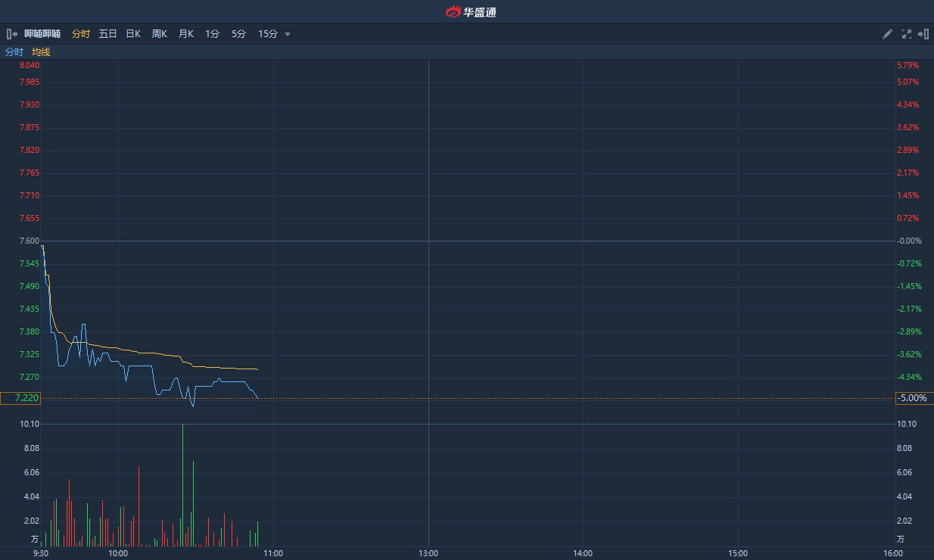
Task: Switch to the 五日 chart tab
Action: [x=107, y=34]
